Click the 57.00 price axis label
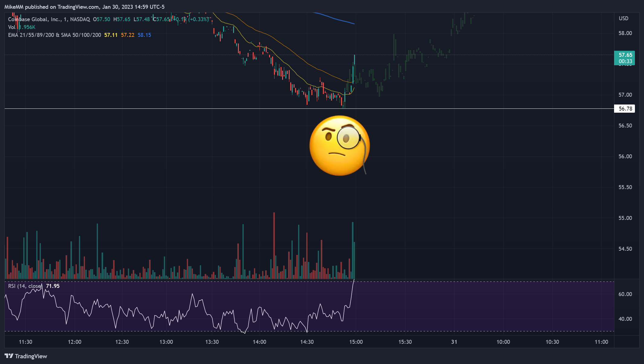 point(625,95)
